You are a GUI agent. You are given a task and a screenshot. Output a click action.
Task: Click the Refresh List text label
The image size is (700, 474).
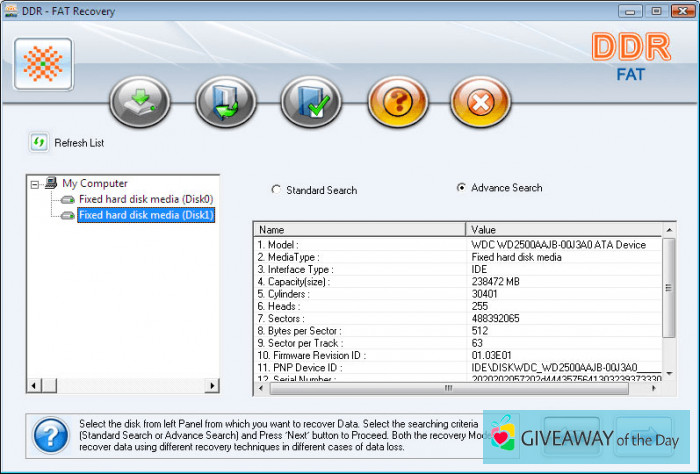point(79,143)
